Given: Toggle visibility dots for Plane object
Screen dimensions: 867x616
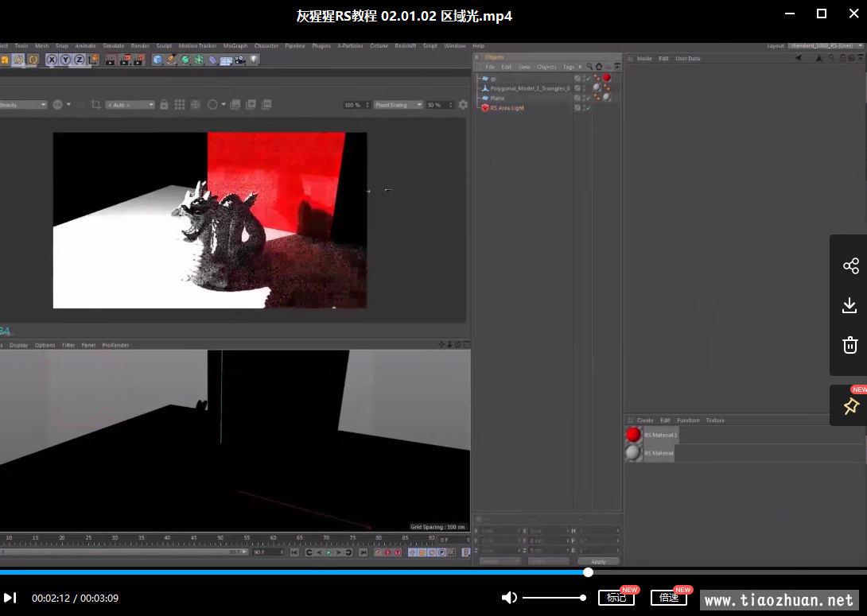Looking at the screenshot, I should coord(585,99).
